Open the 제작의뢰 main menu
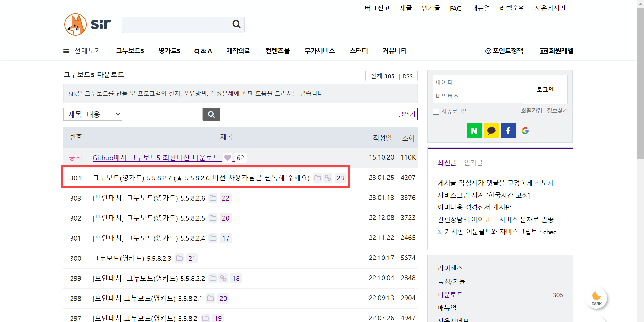The image size is (644, 322). click(239, 51)
